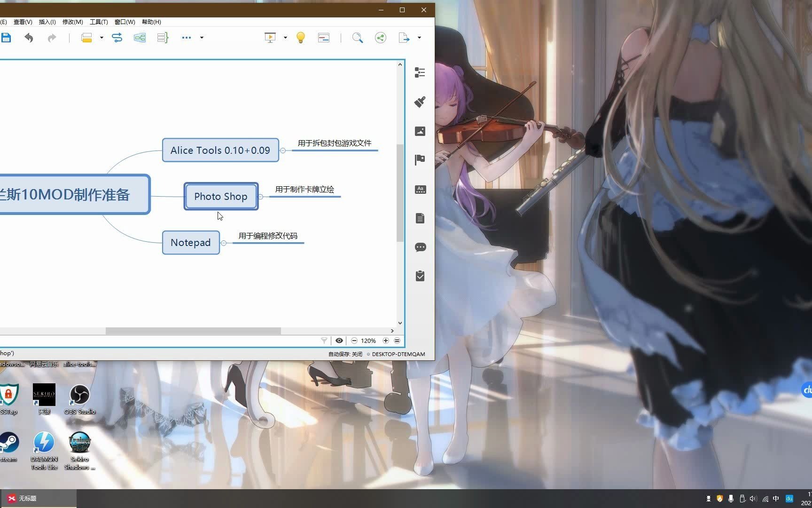Undo the last action
Screen dimensions: 812x508
[29, 38]
